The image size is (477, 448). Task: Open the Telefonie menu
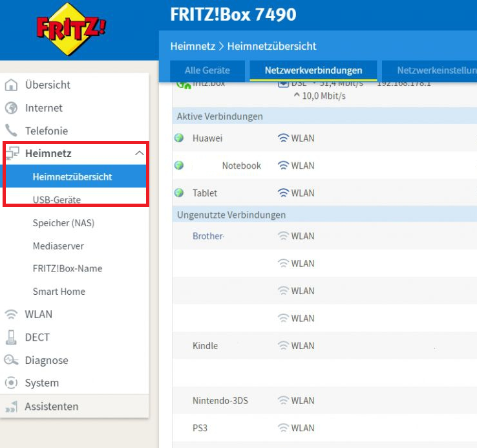[x=47, y=131]
